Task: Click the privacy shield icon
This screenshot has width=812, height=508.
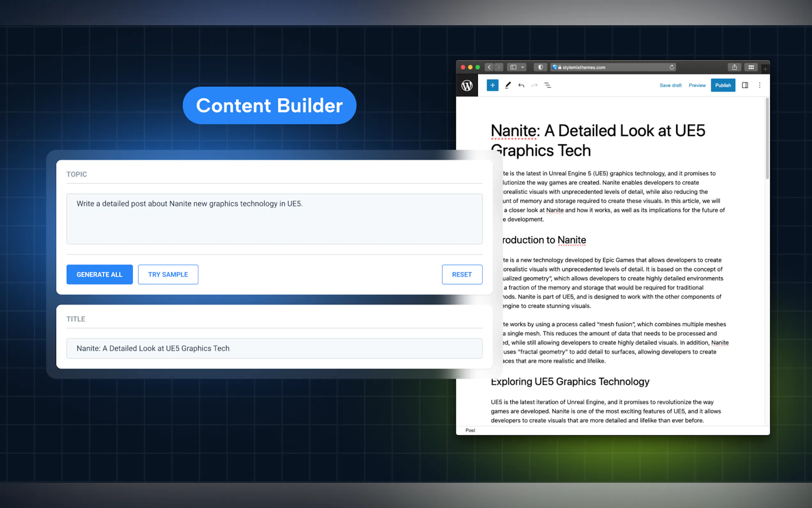Action: [540, 67]
